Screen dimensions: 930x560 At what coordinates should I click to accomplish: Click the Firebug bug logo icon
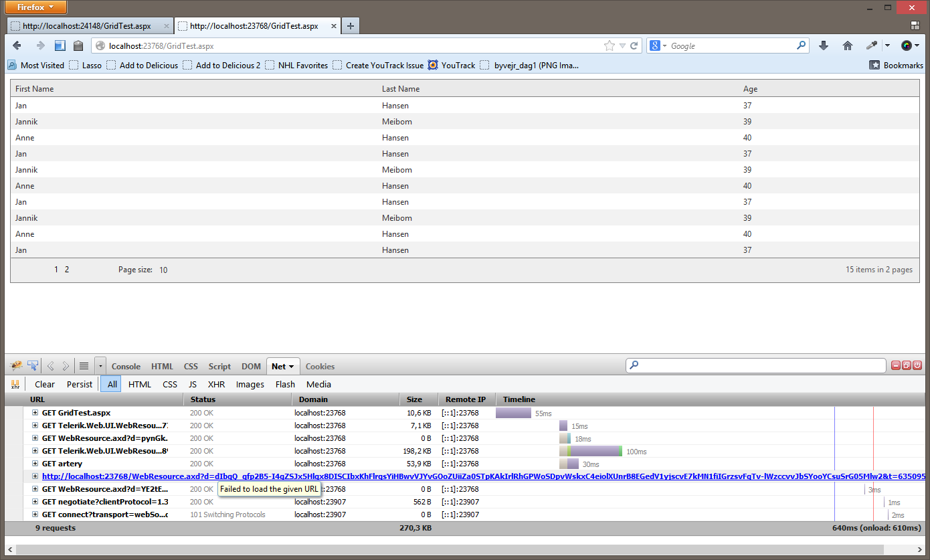pos(16,365)
